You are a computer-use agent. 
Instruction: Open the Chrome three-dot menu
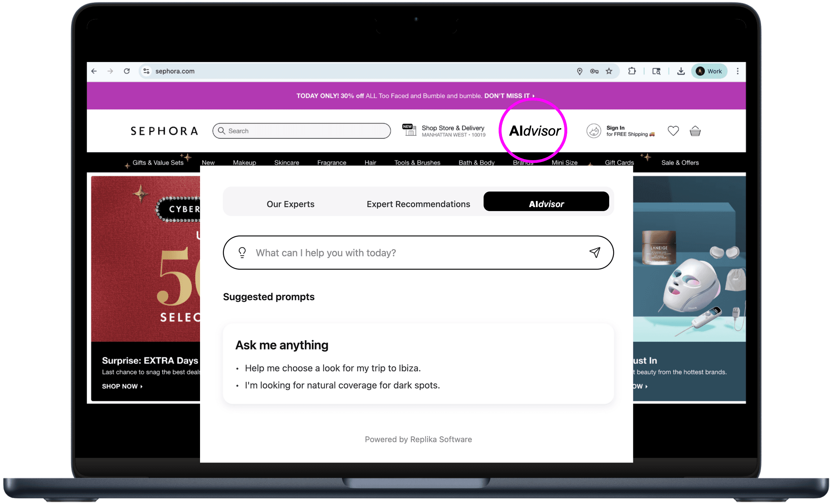[738, 71]
